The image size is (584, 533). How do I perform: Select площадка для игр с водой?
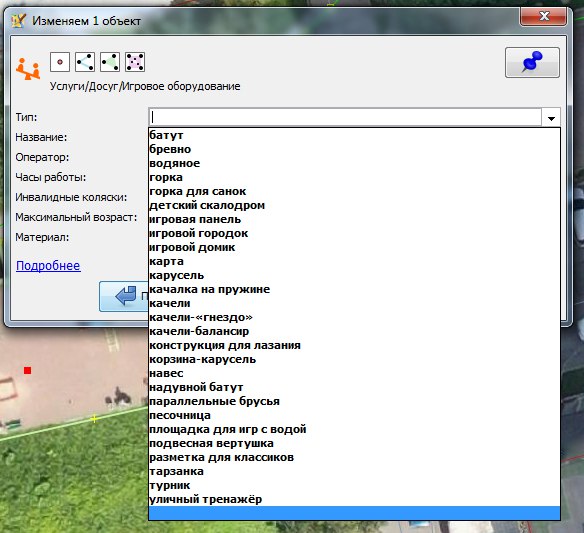(354, 429)
